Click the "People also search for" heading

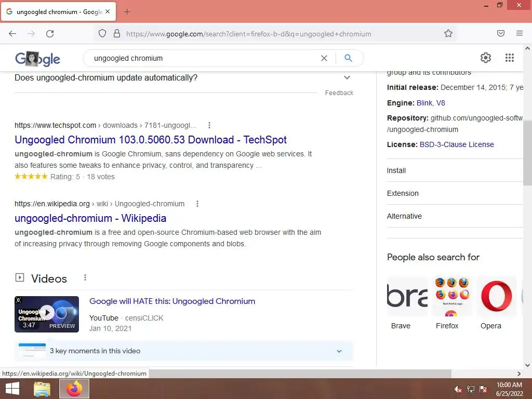click(433, 257)
